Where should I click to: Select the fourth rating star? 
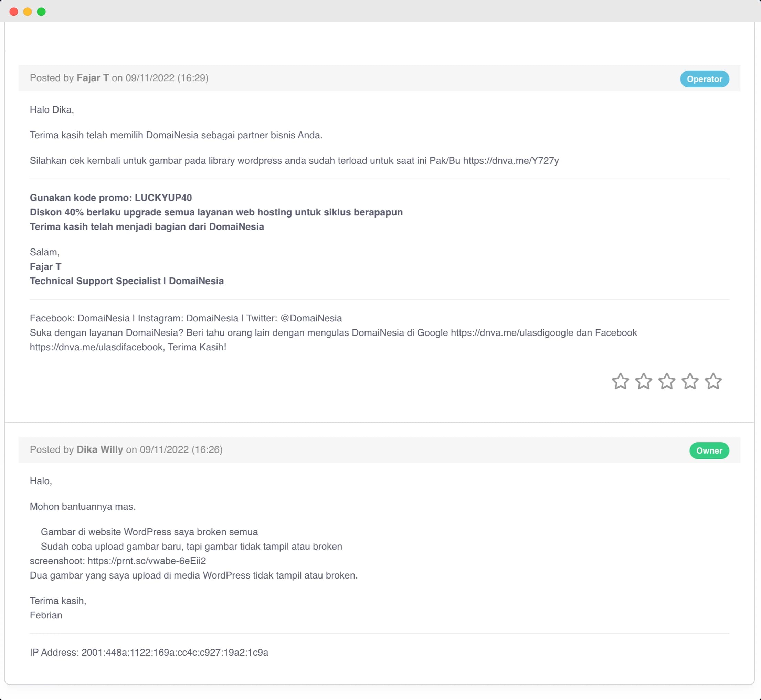(690, 381)
